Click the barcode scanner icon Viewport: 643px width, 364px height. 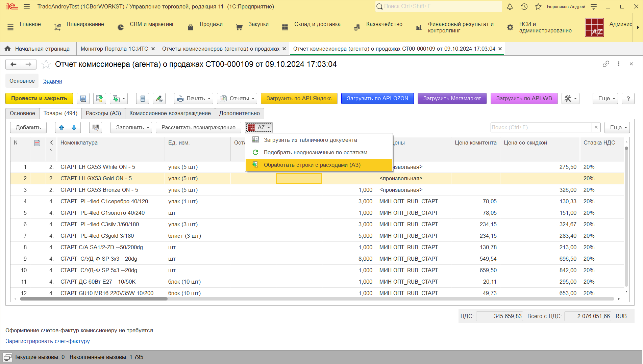coord(96,128)
